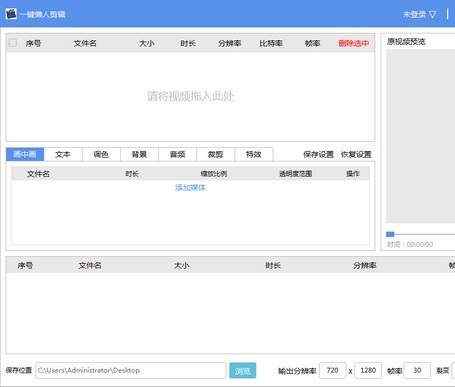The width and height of the screenshot is (455, 387).
Task: Click the 时长 header in picture-in-picture panel
Action: pos(132,174)
